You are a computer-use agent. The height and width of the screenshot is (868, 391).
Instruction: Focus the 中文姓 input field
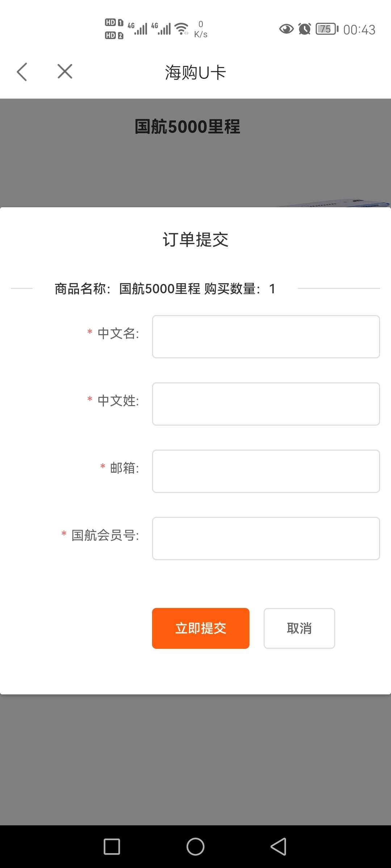266,404
